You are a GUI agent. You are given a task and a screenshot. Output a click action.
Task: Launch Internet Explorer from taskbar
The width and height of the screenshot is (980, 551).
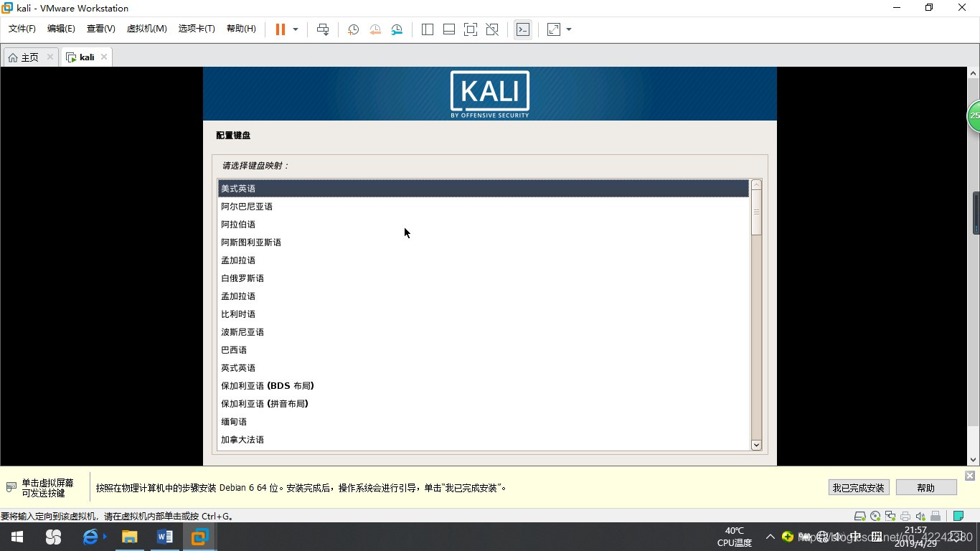coord(91,537)
